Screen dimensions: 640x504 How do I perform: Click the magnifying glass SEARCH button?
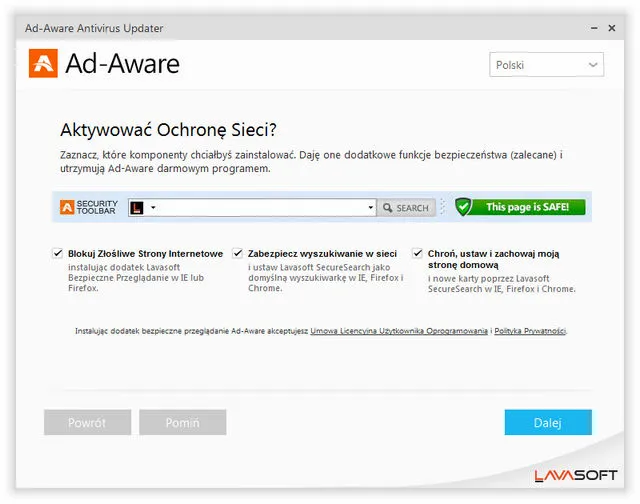[x=405, y=208]
